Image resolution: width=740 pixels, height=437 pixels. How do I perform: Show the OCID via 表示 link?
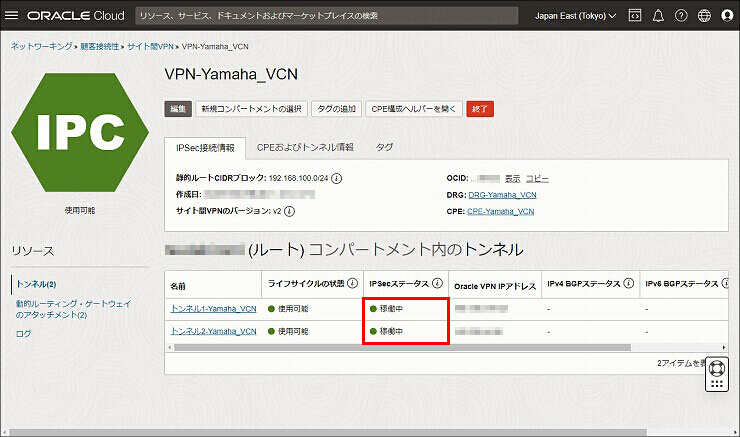click(x=513, y=178)
